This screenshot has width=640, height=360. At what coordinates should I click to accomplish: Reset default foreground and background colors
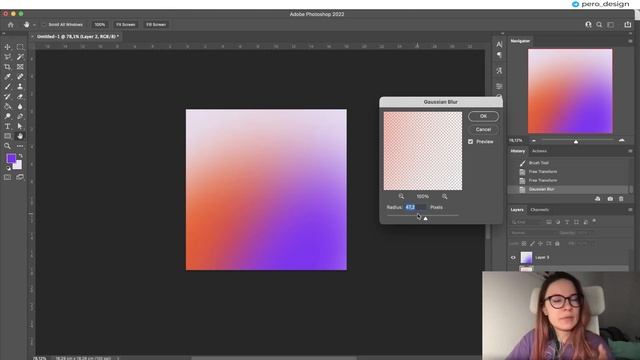click(8, 167)
